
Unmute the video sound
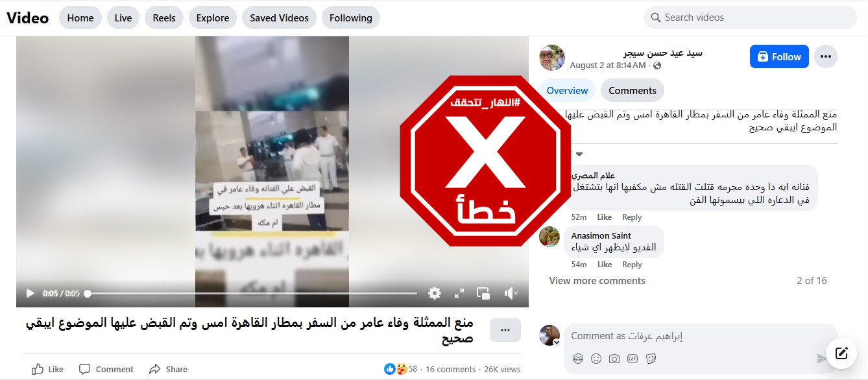tap(511, 293)
